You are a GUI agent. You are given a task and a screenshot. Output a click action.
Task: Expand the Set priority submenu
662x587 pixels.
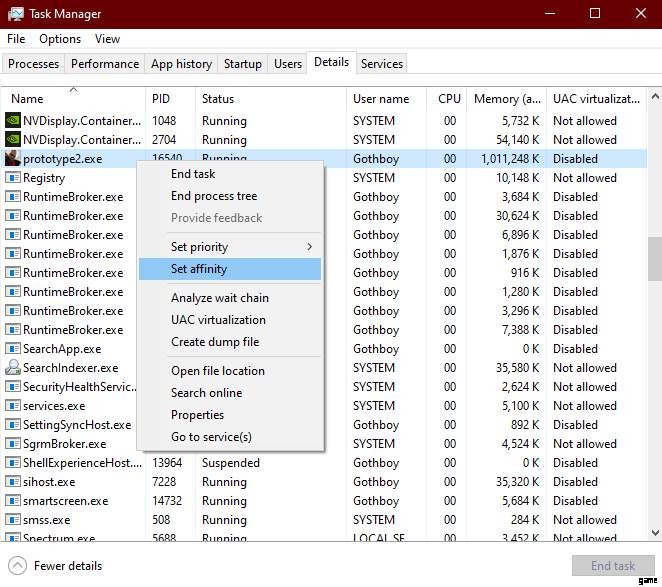tap(230, 247)
